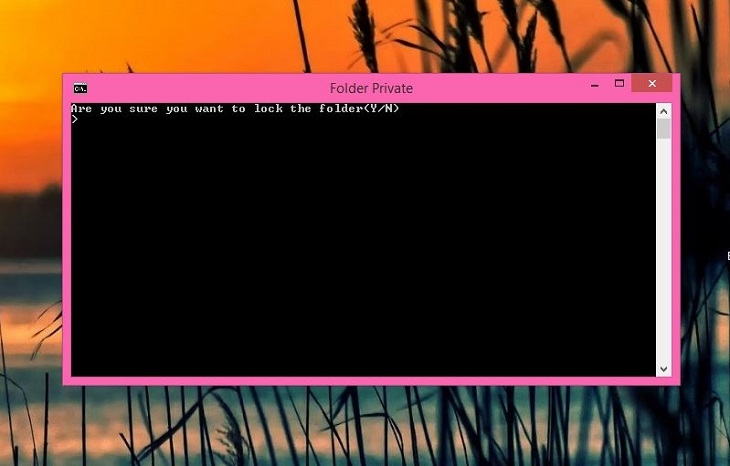
Task: Click the vertical scrollbar thumb
Action: point(663,128)
